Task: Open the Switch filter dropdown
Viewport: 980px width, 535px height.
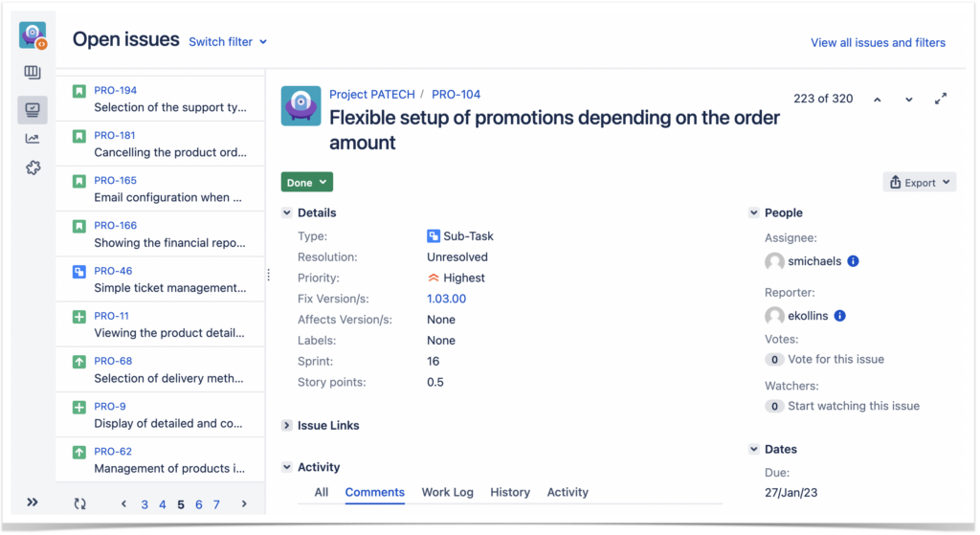Action: coord(228,42)
